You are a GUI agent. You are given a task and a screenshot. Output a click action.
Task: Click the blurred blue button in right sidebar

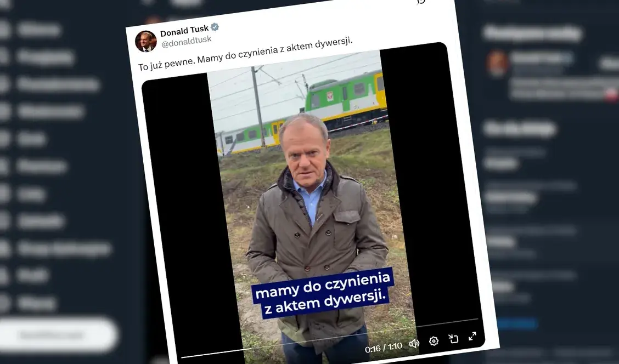(x=517, y=324)
